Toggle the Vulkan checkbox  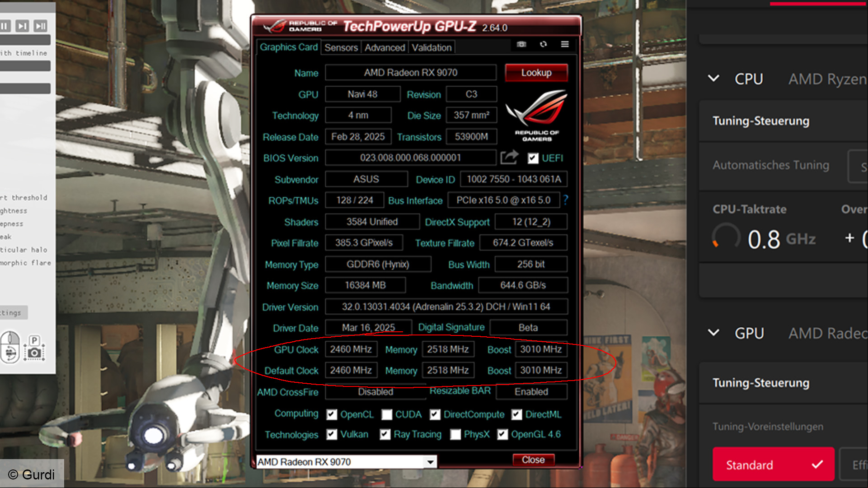coord(332,434)
